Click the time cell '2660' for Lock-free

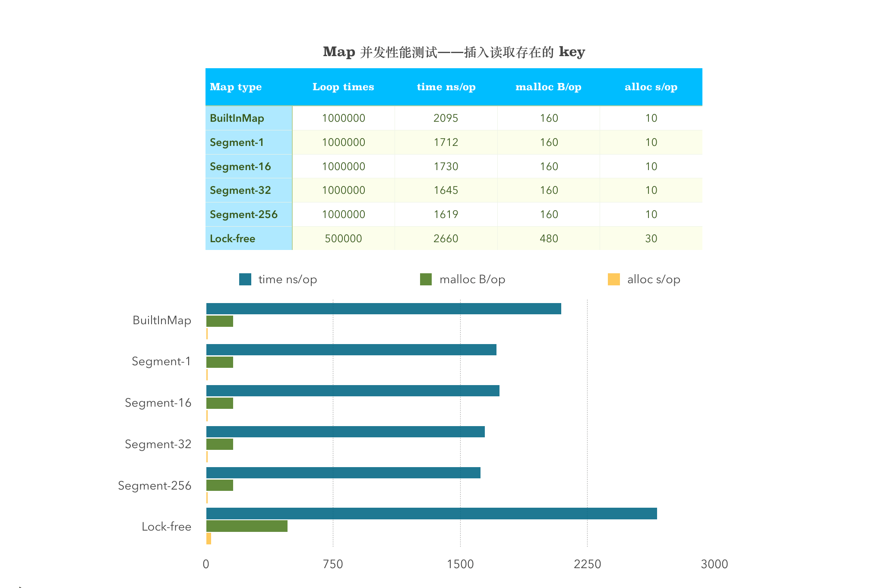tap(446, 238)
